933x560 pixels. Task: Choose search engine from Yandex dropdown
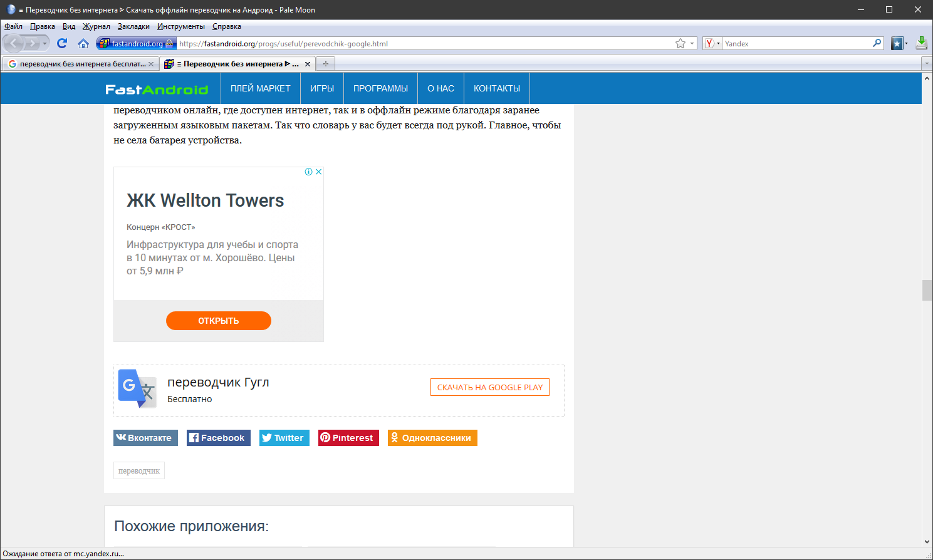(x=712, y=43)
